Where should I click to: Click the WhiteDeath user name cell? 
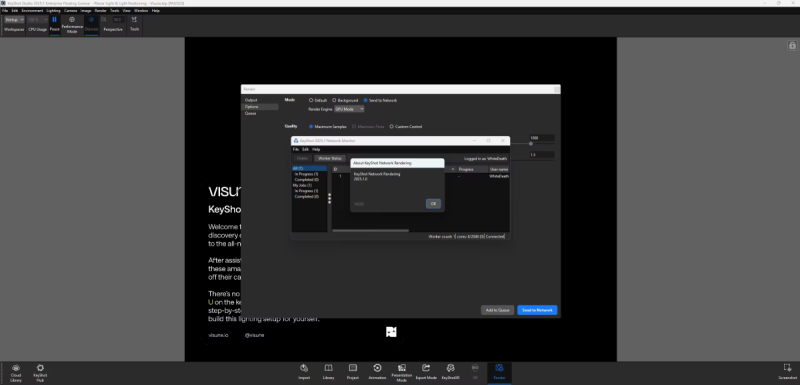coord(498,176)
